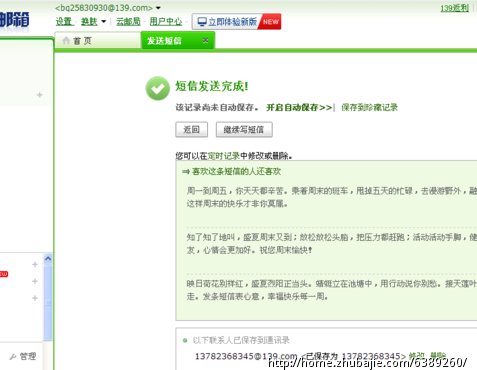Open the 定时记录 link
This screenshot has height=370, width=477.
(x=224, y=156)
